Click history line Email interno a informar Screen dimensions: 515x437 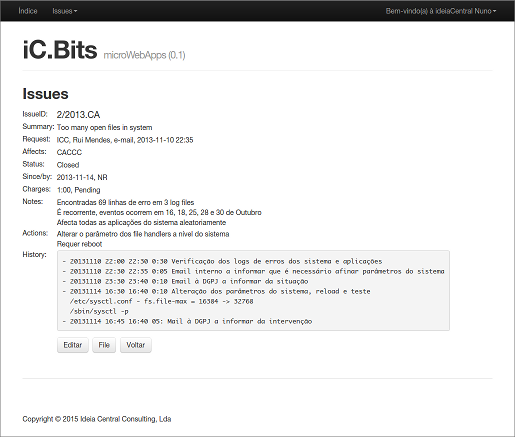[x=253, y=271]
